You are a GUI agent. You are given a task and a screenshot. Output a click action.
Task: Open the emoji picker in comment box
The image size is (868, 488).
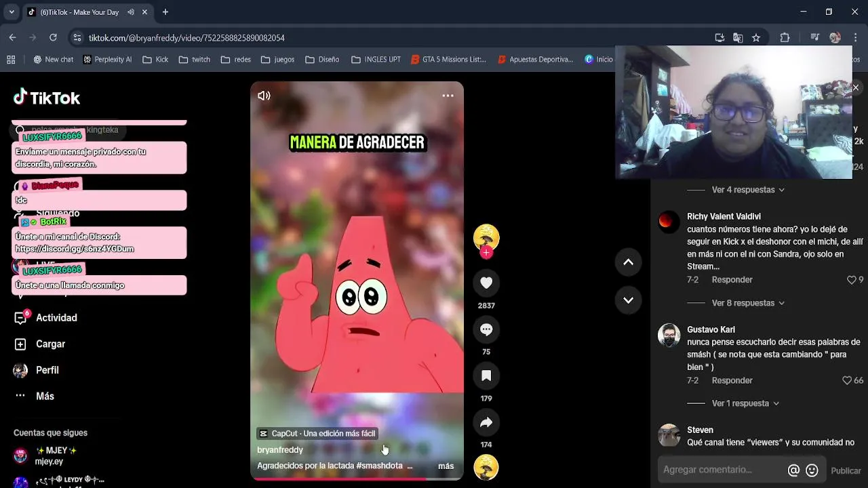[x=812, y=470]
